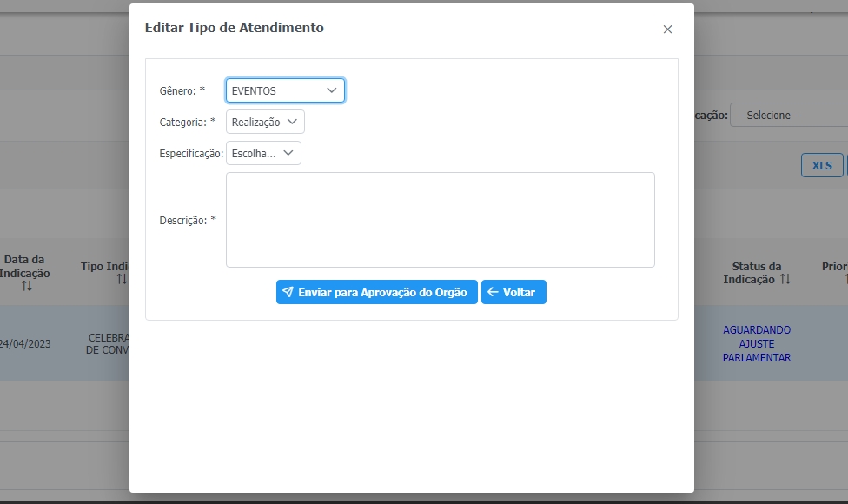Select the table row dated 24/04/2023
The image size is (848, 504).
[24, 343]
